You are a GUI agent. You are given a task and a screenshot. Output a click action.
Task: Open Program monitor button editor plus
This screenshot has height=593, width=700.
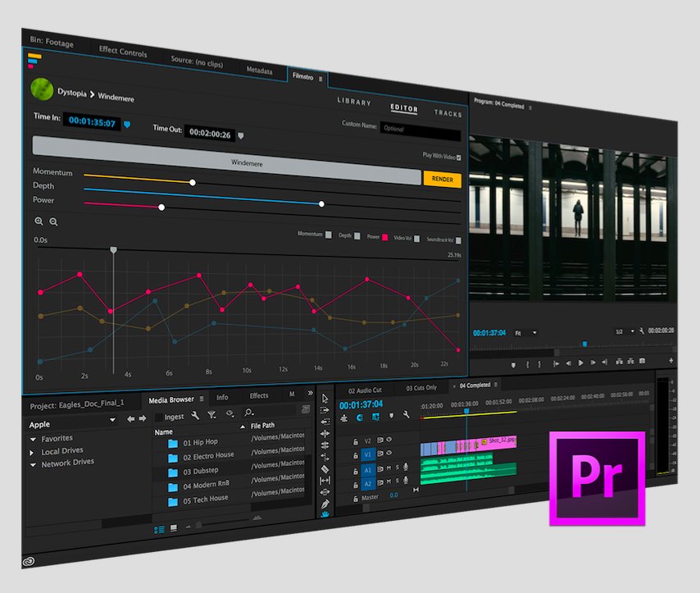[x=670, y=360]
